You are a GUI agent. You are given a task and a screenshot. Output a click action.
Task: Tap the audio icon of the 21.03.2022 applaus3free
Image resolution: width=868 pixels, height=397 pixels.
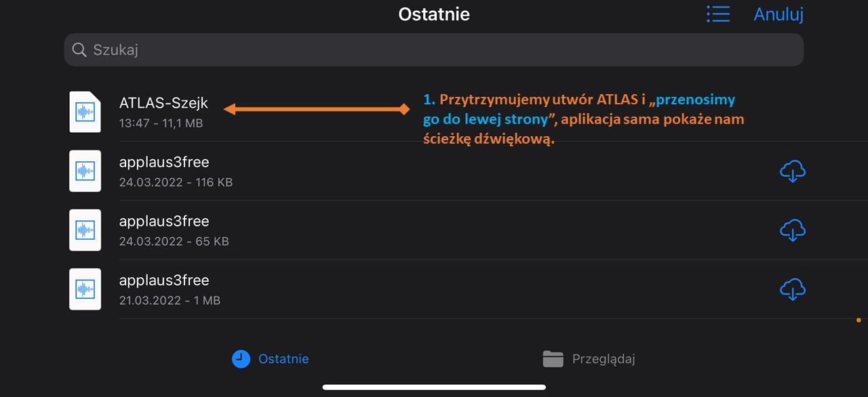tap(85, 289)
